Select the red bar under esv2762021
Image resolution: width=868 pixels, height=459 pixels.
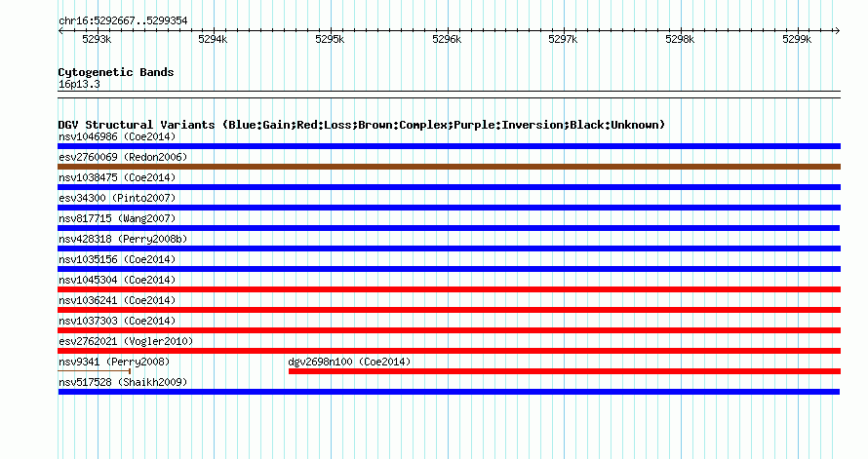[x=449, y=351]
